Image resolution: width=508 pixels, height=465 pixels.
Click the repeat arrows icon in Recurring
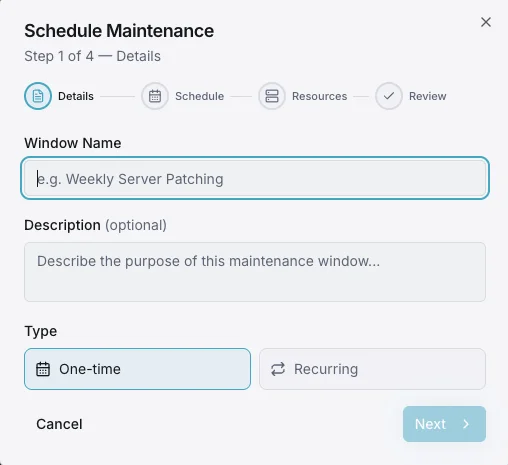point(278,369)
